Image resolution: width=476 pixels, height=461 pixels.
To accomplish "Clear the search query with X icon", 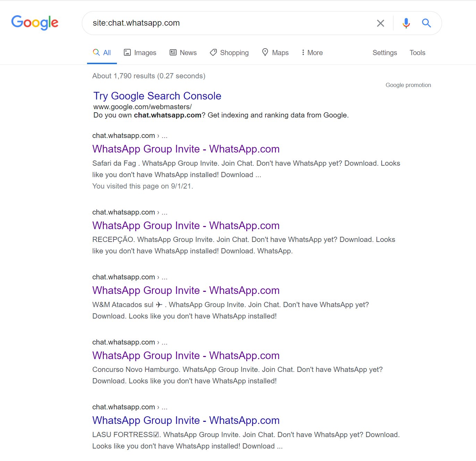I will pyautogui.click(x=381, y=23).
